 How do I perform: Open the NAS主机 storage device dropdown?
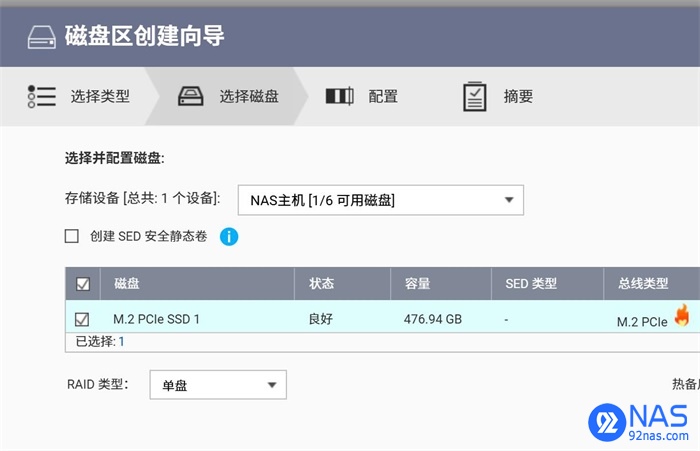(x=381, y=200)
